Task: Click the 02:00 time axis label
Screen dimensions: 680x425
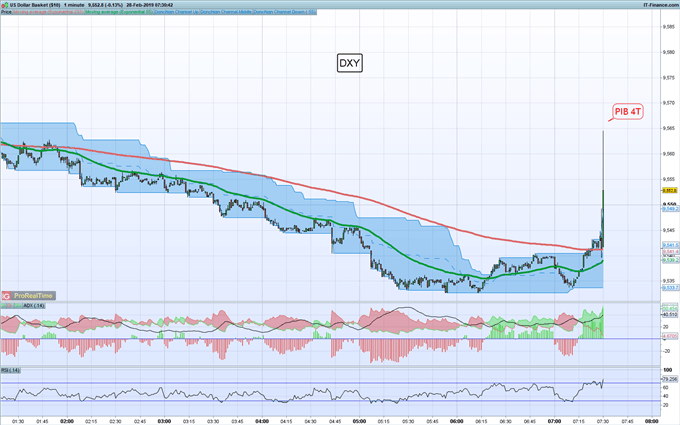Action: coord(67,421)
